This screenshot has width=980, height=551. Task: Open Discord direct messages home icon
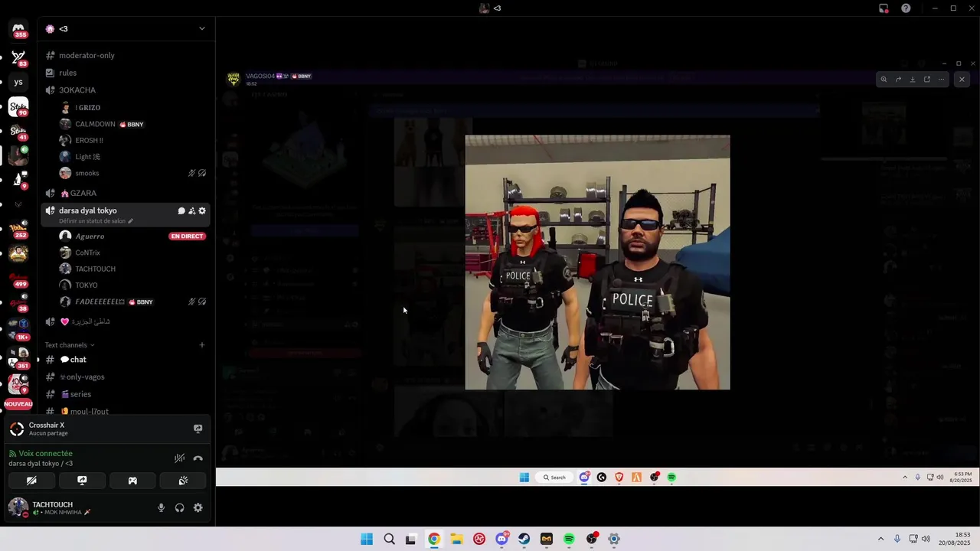coord(18,29)
